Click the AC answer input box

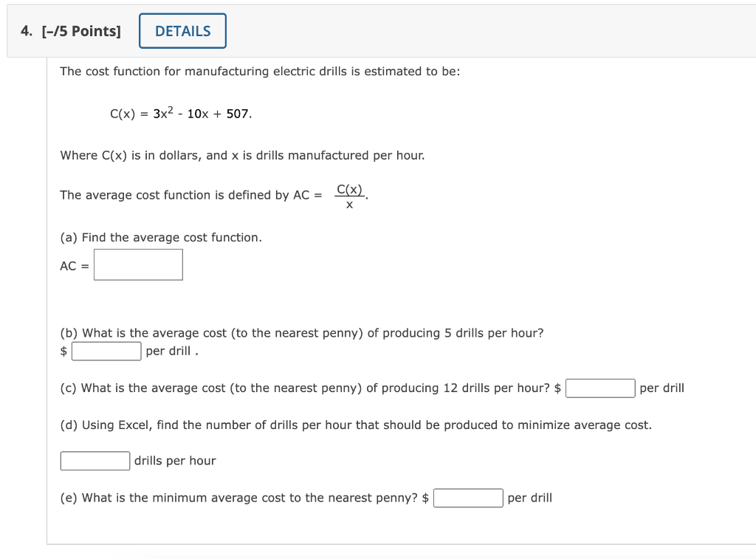click(x=138, y=264)
